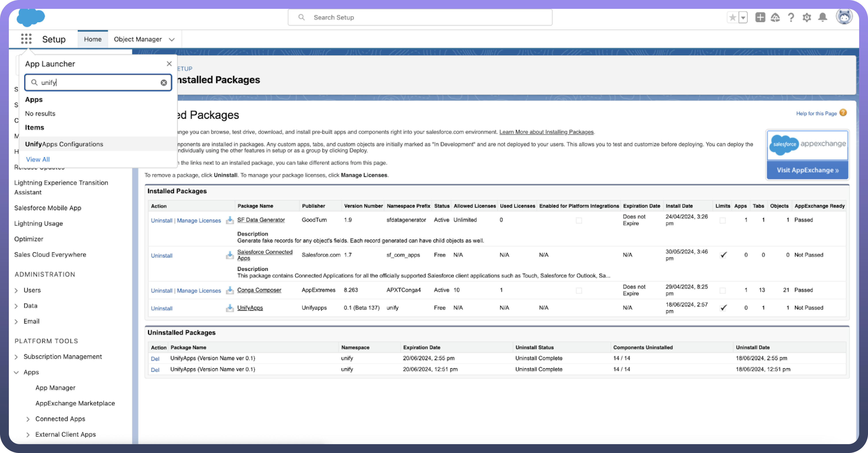Open the favorites list dropdown arrow
868x453 pixels.
(743, 17)
